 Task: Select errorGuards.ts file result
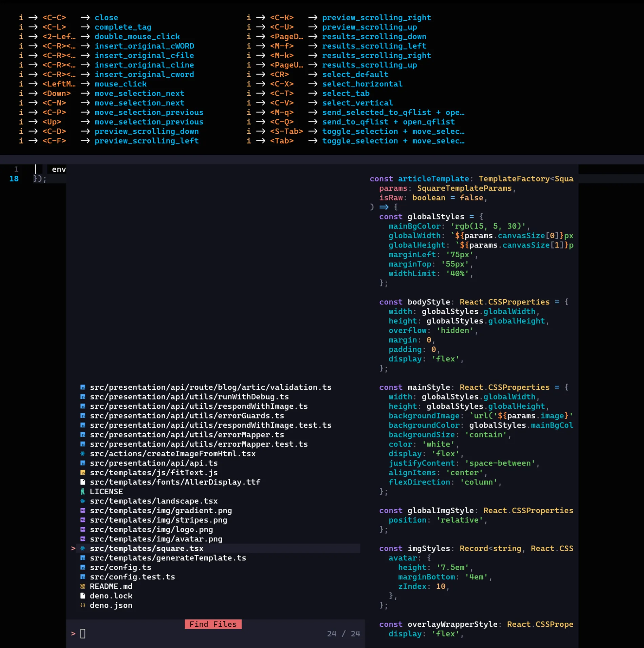tap(187, 416)
